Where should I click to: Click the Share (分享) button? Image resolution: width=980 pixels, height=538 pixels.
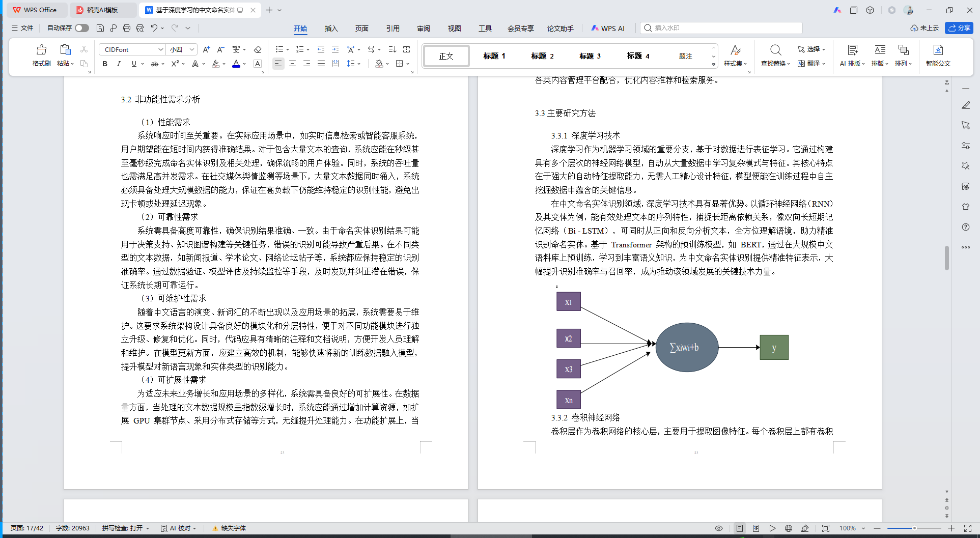(959, 28)
